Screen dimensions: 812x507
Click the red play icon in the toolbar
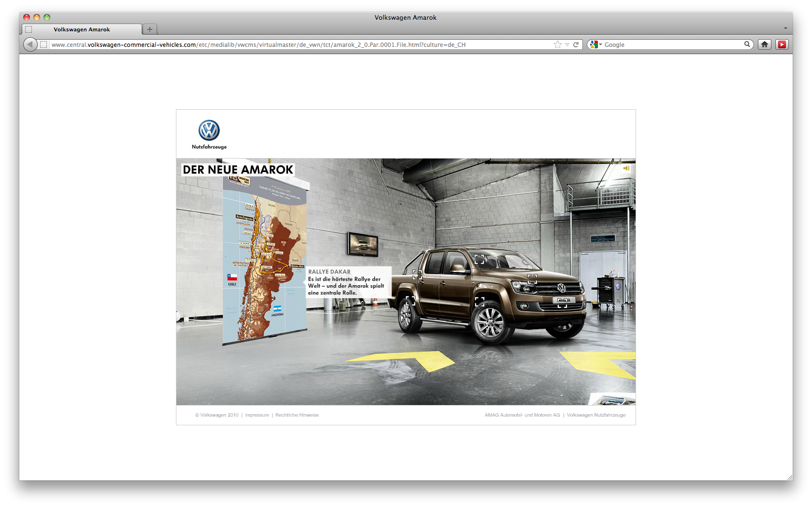pyautogui.click(x=782, y=44)
